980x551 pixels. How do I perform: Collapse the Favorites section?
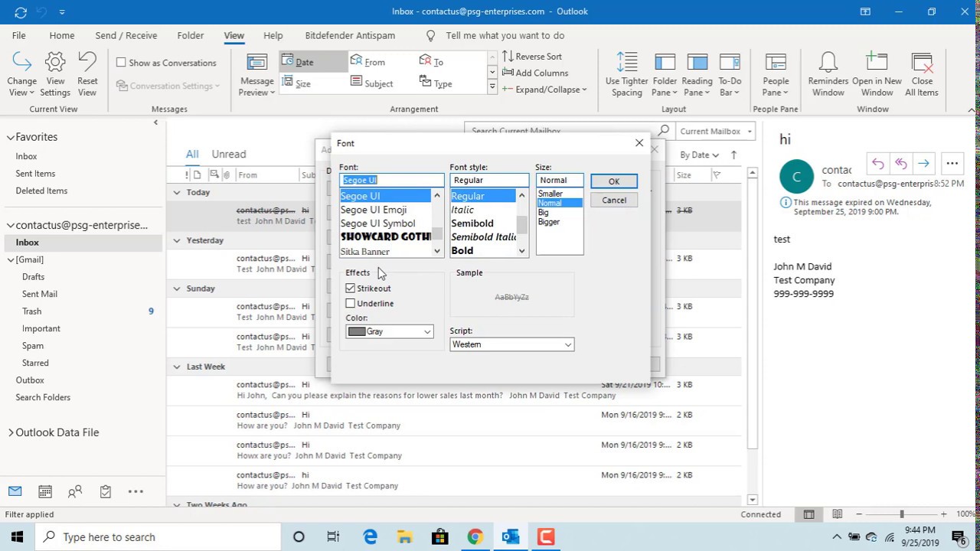pos(11,138)
